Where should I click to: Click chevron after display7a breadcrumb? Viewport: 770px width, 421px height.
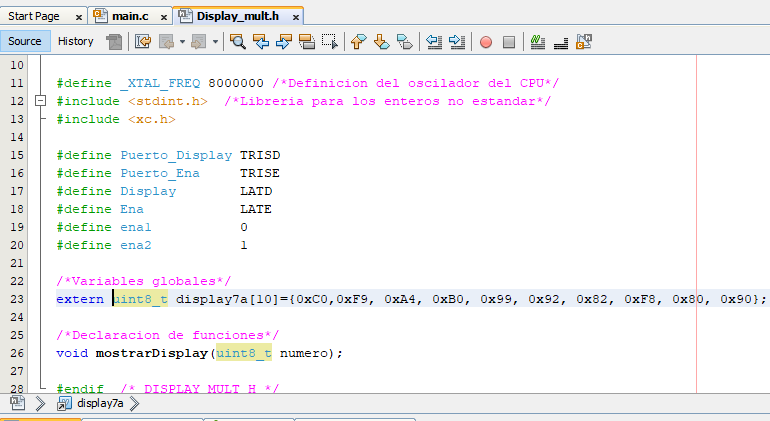[x=135, y=404]
